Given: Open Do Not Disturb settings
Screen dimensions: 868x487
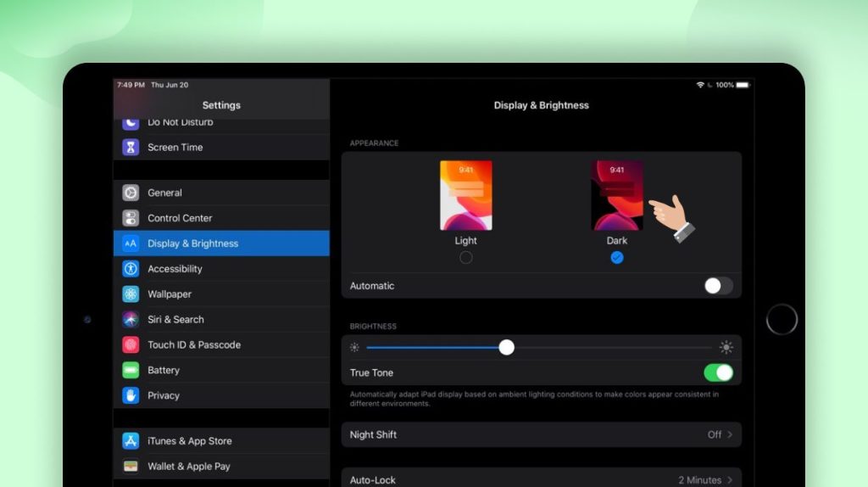Looking at the screenshot, I should [221, 126].
